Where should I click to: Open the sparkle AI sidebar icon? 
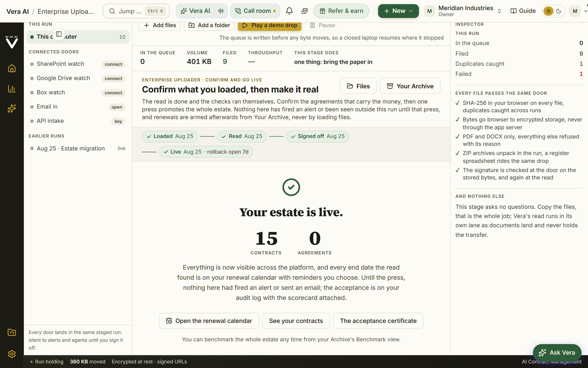click(x=12, y=109)
